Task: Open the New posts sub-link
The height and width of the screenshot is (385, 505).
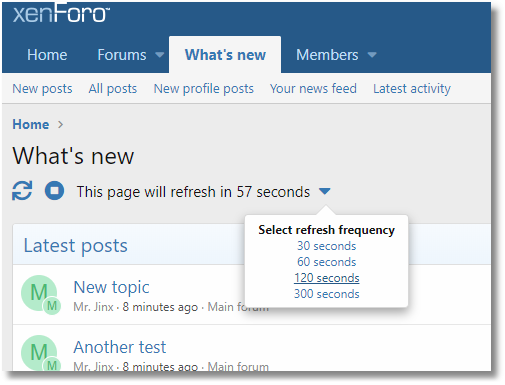Action: point(42,89)
